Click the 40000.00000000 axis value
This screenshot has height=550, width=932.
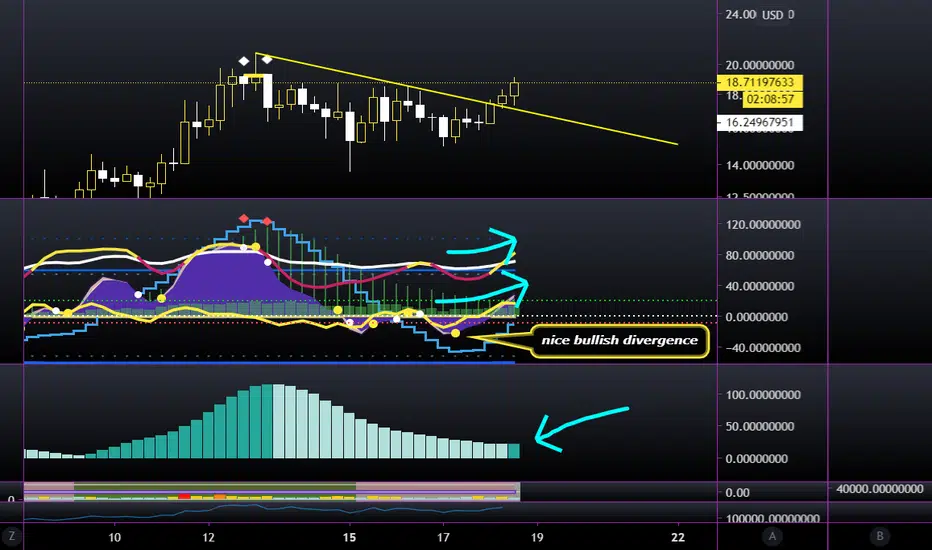(x=880, y=489)
